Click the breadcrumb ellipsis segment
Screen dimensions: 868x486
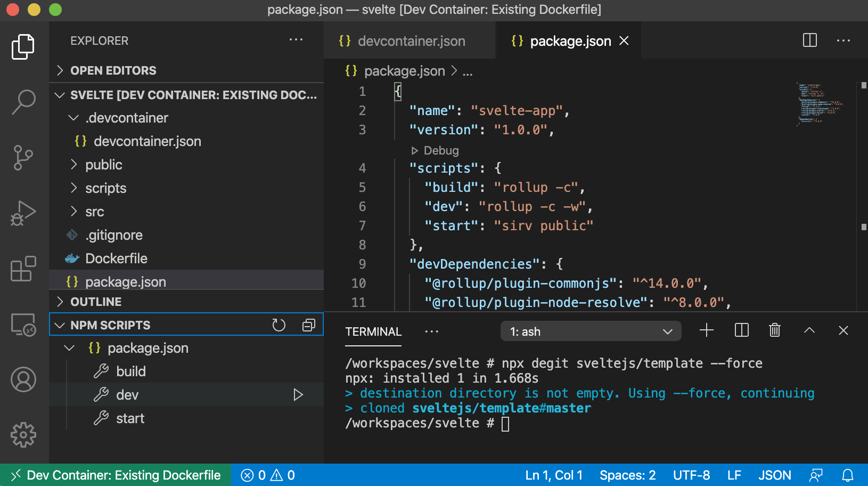468,71
